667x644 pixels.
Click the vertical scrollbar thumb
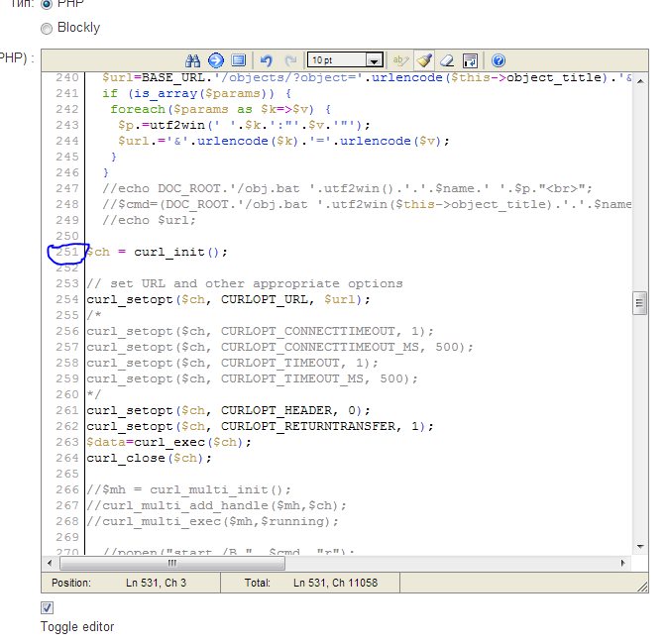640,303
